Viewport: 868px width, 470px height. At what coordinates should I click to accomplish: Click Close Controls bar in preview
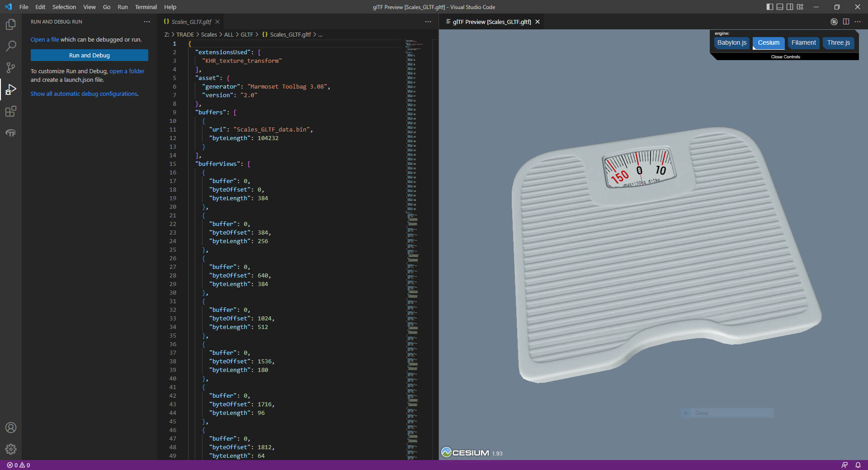(x=785, y=57)
